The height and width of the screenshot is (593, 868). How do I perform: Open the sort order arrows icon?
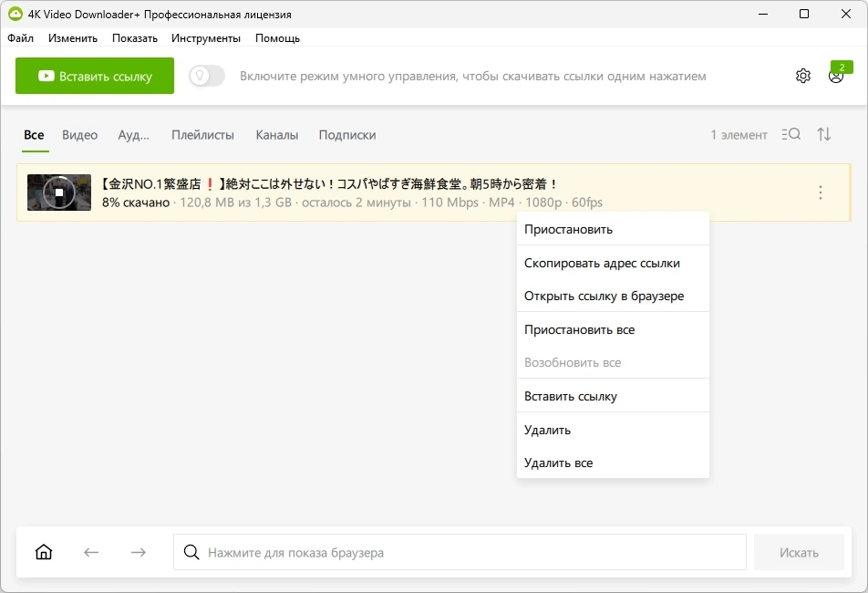[x=823, y=134]
